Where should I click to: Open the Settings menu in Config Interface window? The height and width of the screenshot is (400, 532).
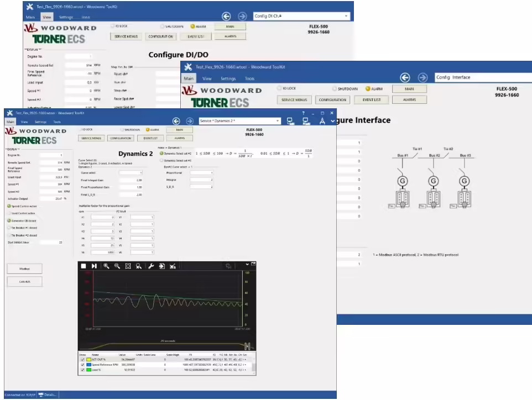[228, 78]
